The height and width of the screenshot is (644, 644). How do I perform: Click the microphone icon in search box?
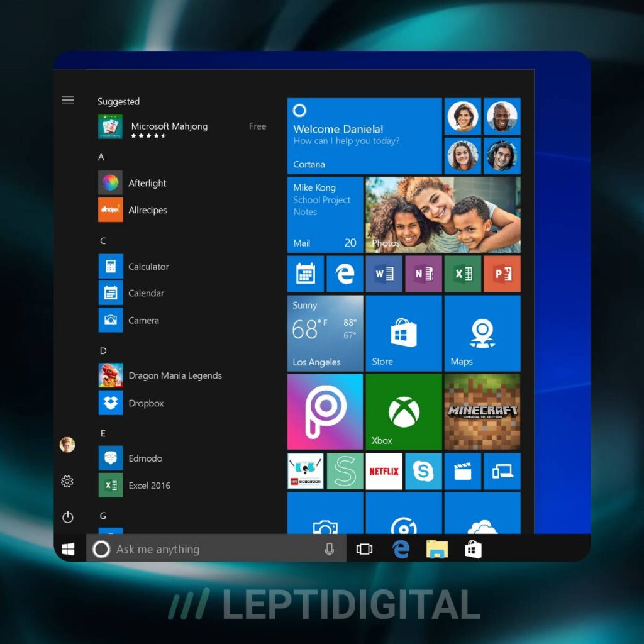[329, 549]
